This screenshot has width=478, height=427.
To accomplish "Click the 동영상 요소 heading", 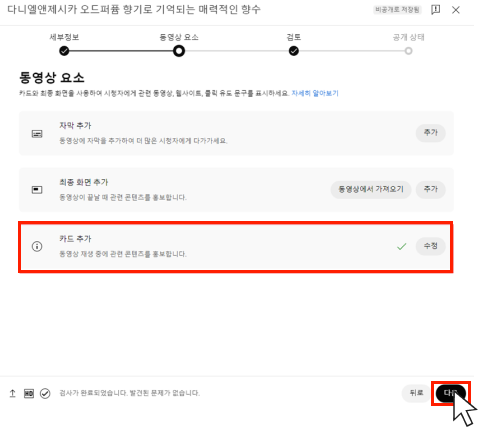I will click(x=52, y=78).
